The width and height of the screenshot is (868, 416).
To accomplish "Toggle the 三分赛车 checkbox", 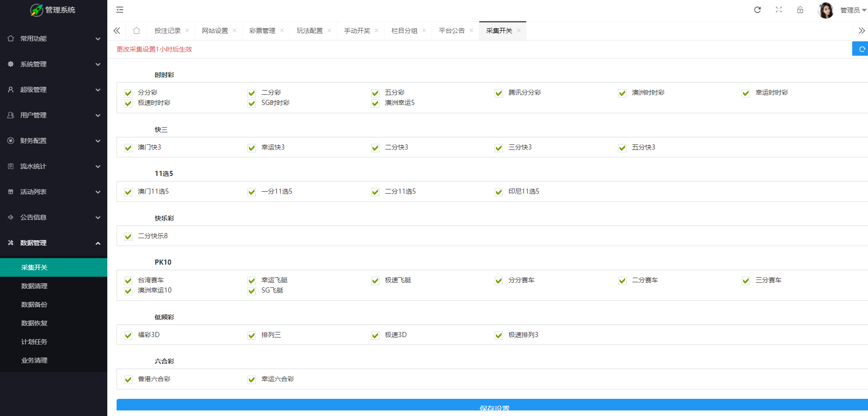I will 746,280.
